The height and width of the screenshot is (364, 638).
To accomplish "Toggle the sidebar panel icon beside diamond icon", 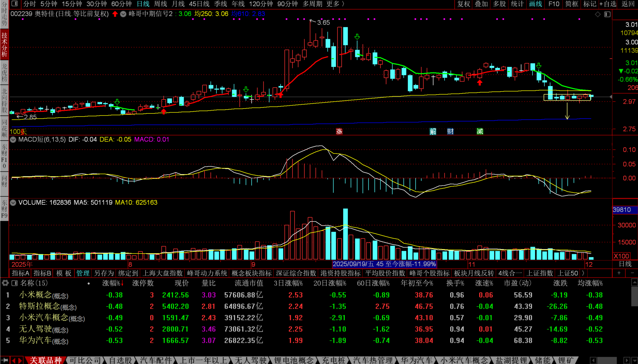I will pos(607,14).
